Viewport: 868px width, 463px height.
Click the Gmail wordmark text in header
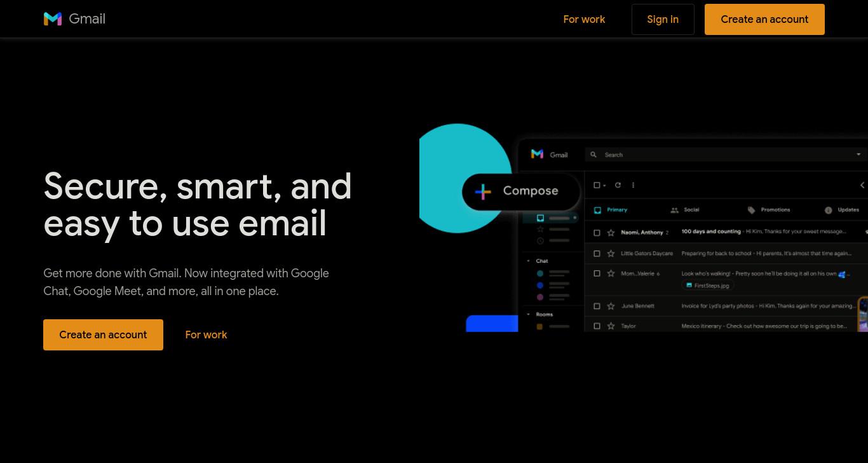[x=87, y=19]
